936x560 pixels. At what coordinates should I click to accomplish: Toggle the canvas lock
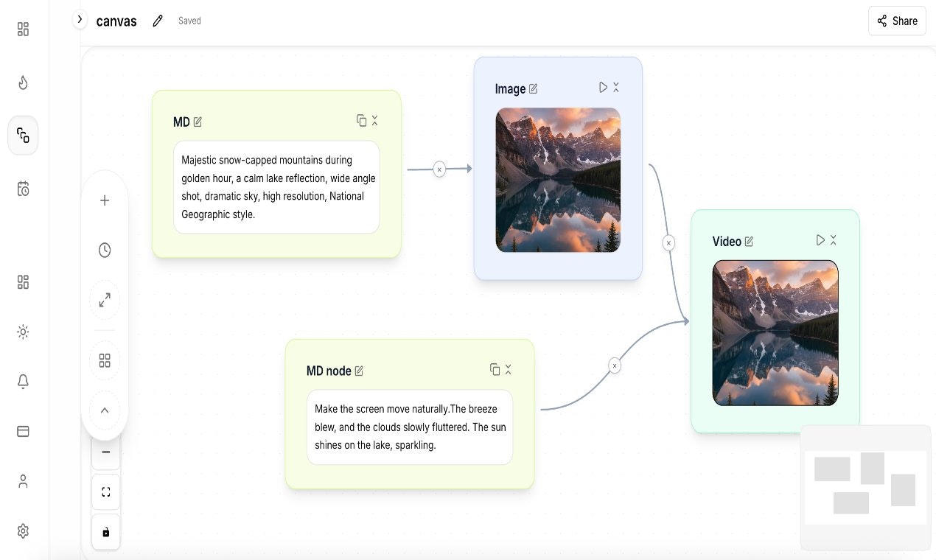coord(105,531)
